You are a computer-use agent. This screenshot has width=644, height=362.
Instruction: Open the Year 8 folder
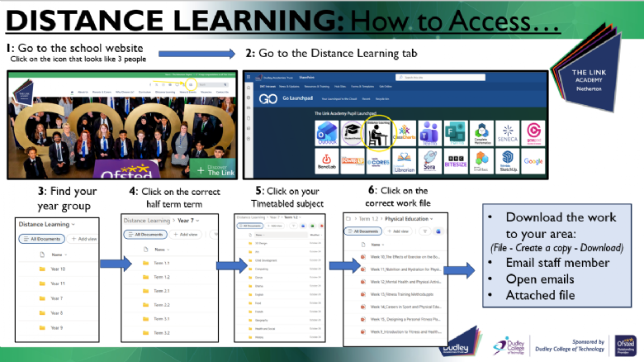coord(57,313)
